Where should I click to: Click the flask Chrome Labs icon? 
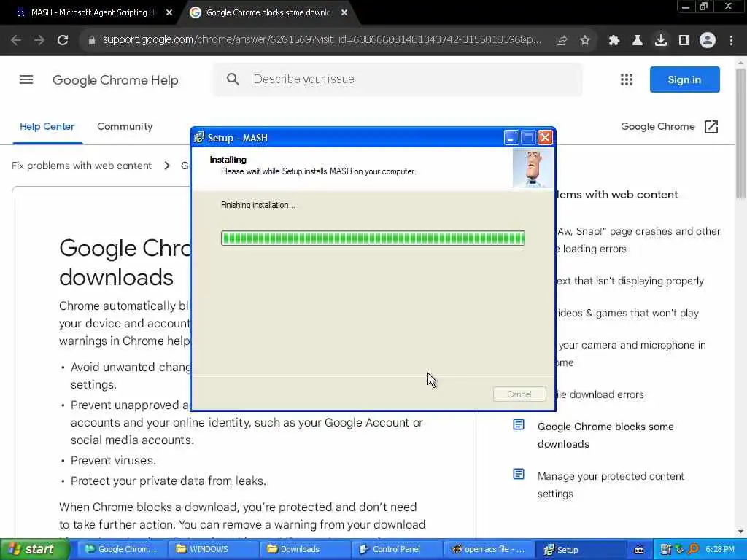(x=638, y=41)
